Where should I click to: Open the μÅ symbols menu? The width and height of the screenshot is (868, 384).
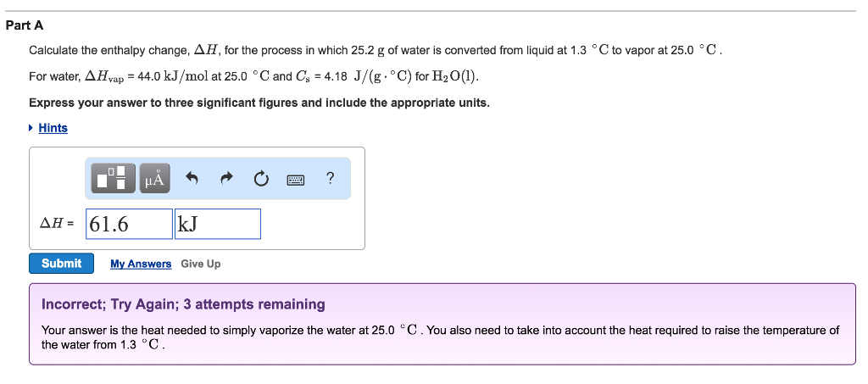point(155,179)
